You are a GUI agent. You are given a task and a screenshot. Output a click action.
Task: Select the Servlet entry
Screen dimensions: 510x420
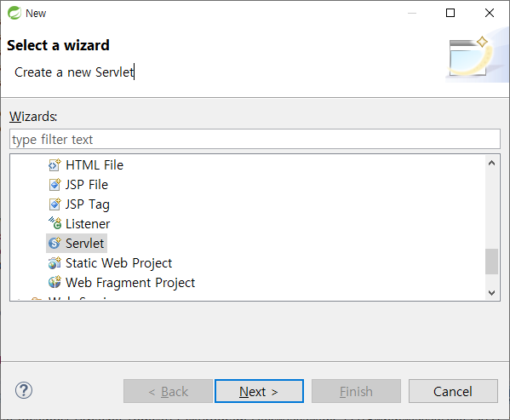click(x=84, y=244)
